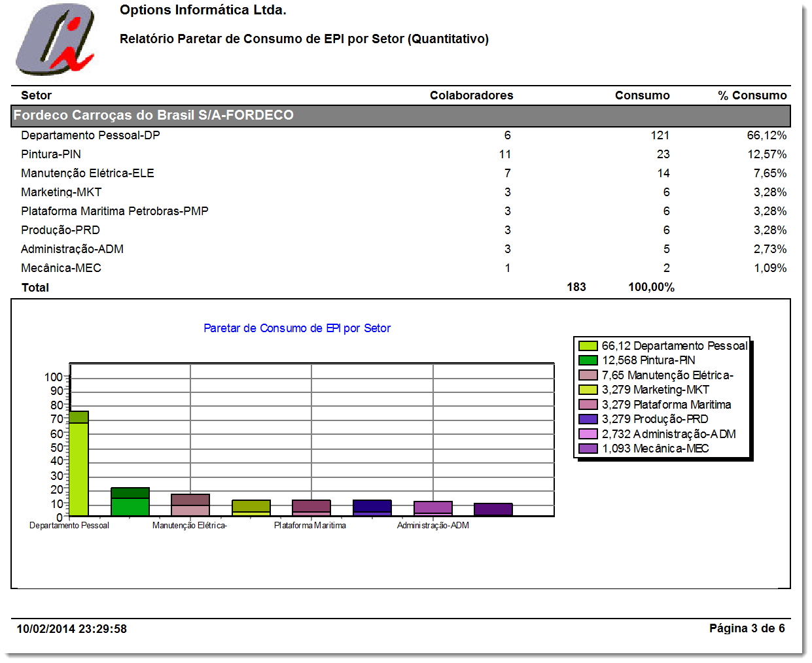
Task: Select the 'Fordeco Carroças do Brasil S/A-FORDECO' group row
Action: pos(400,116)
